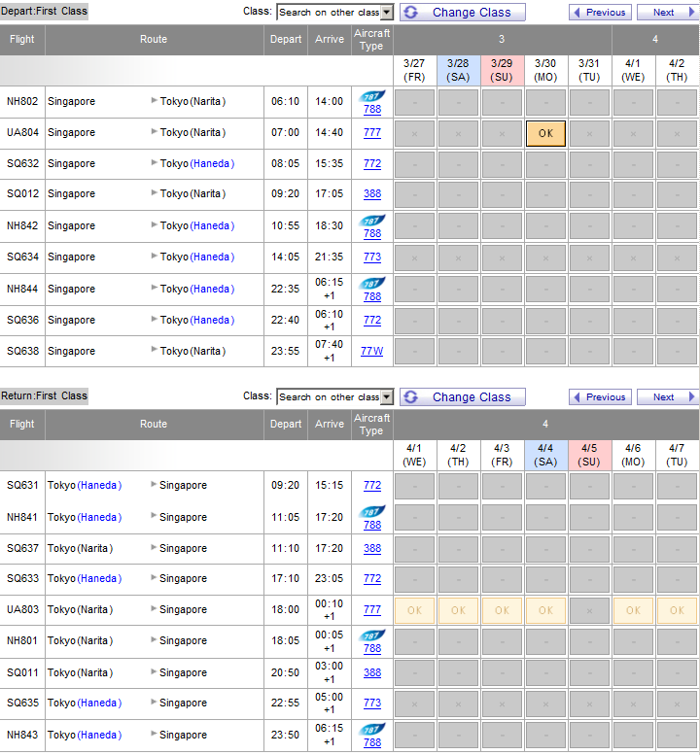Click the 4/7 (TU) return date header
This screenshot has height=755, width=700.
pos(677,455)
